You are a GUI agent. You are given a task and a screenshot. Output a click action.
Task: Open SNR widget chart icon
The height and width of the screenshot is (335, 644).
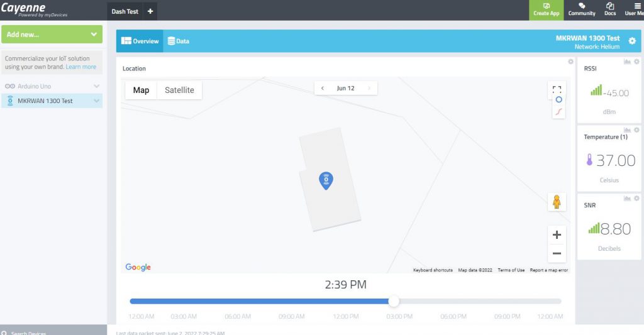coord(627,198)
